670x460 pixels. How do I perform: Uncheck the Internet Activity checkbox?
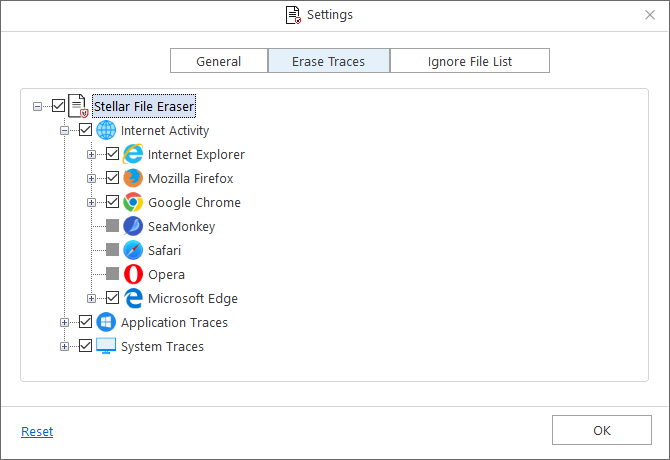click(85, 130)
